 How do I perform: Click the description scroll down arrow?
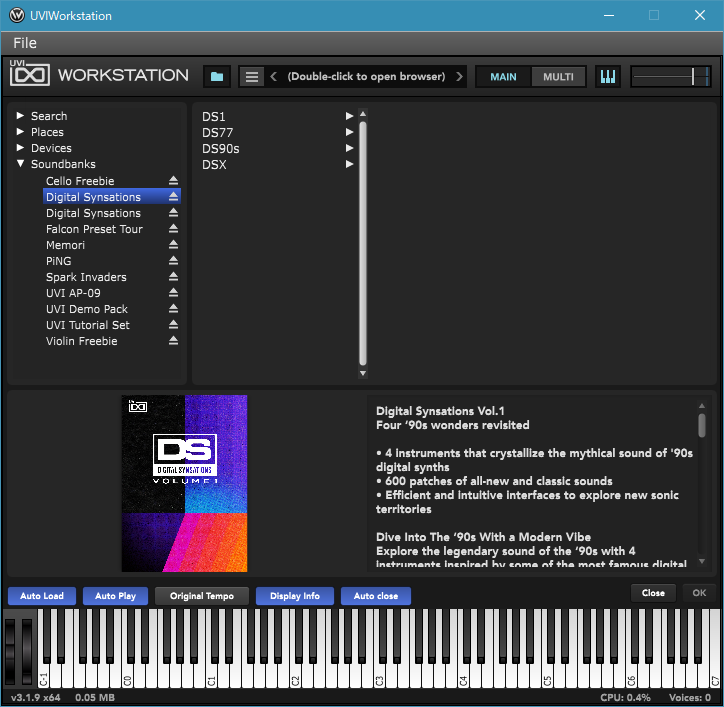click(x=702, y=562)
